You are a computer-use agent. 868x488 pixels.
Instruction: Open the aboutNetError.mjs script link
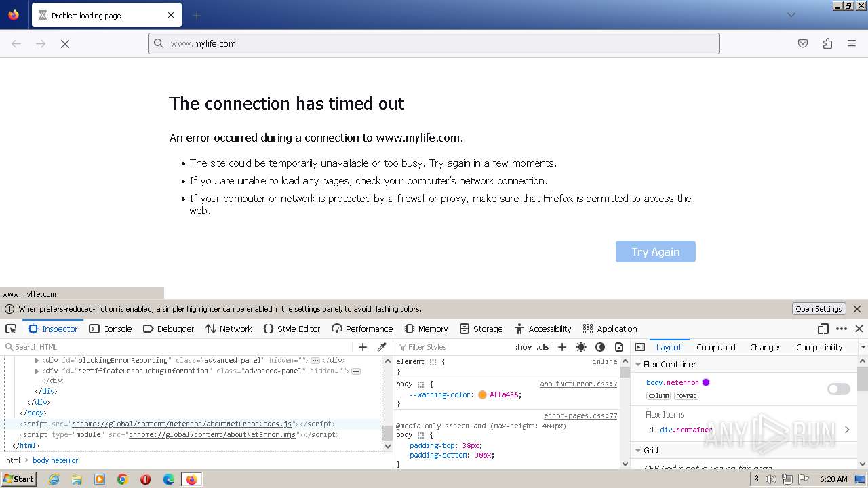[x=212, y=434]
